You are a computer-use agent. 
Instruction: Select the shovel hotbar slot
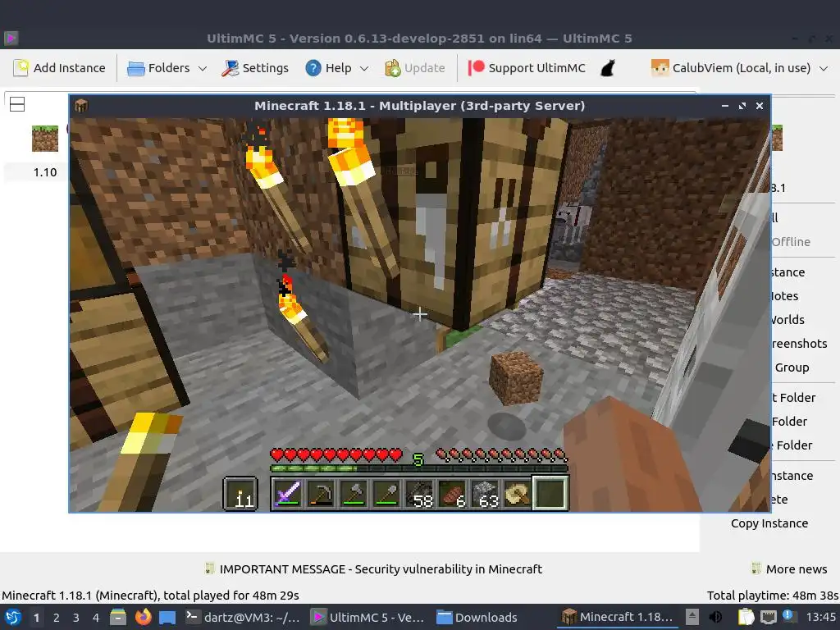(386, 493)
